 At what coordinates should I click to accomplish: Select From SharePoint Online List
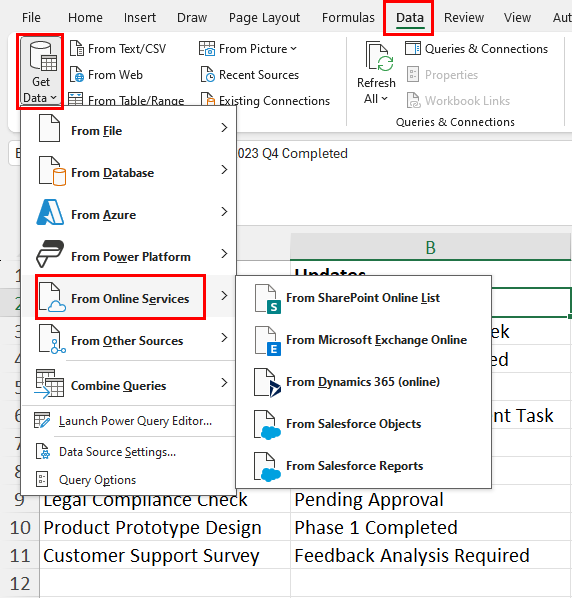(363, 298)
